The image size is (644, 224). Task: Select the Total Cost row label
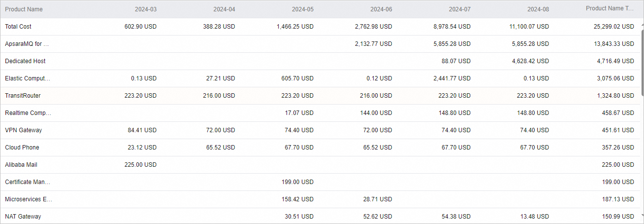[x=18, y=27]
